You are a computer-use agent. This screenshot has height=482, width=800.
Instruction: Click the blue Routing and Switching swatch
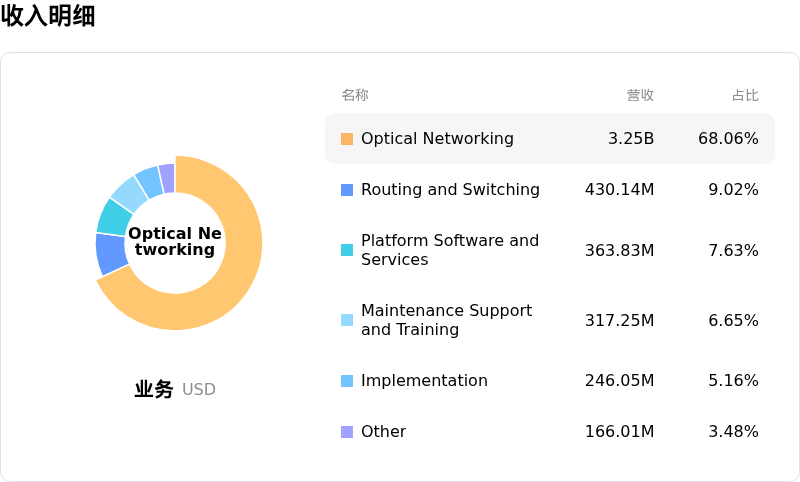pos(347,190)
